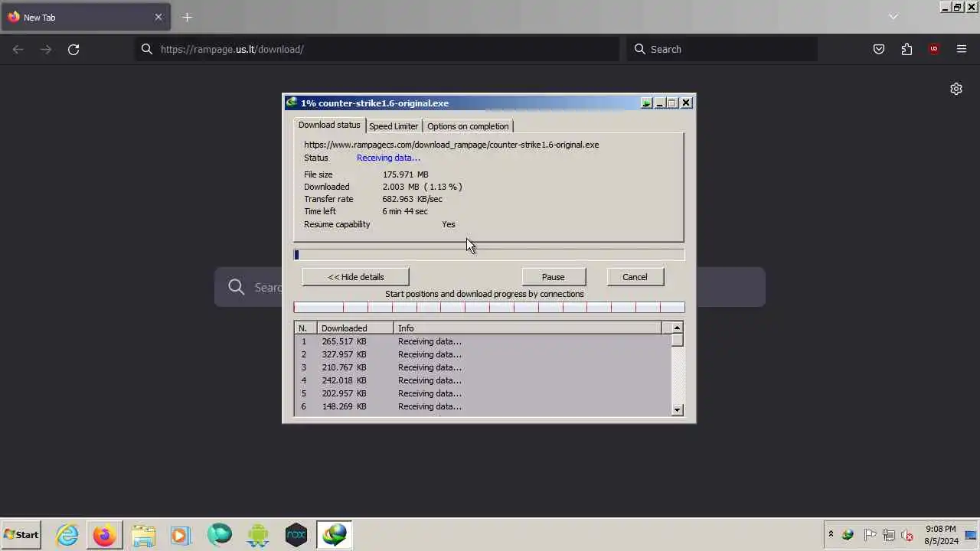Click the New Tab title in tab strip

point(39,18)
